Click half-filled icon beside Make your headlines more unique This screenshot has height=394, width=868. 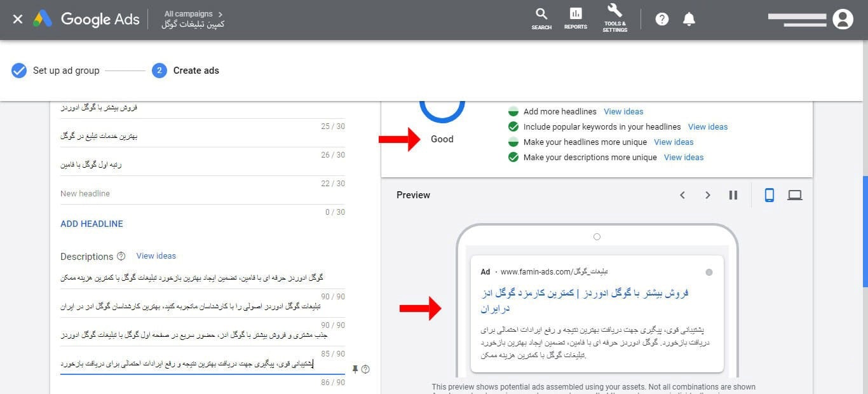click(x=513, y=142)
